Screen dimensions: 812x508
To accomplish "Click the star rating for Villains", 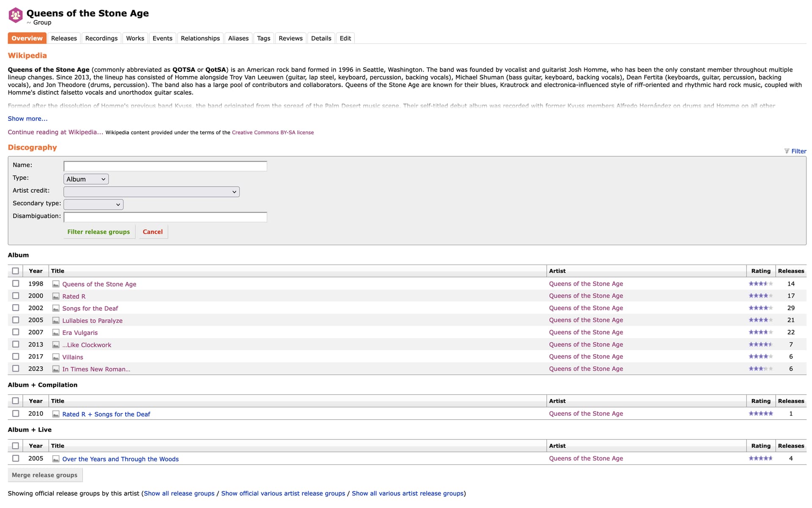I will pos(761,357).
